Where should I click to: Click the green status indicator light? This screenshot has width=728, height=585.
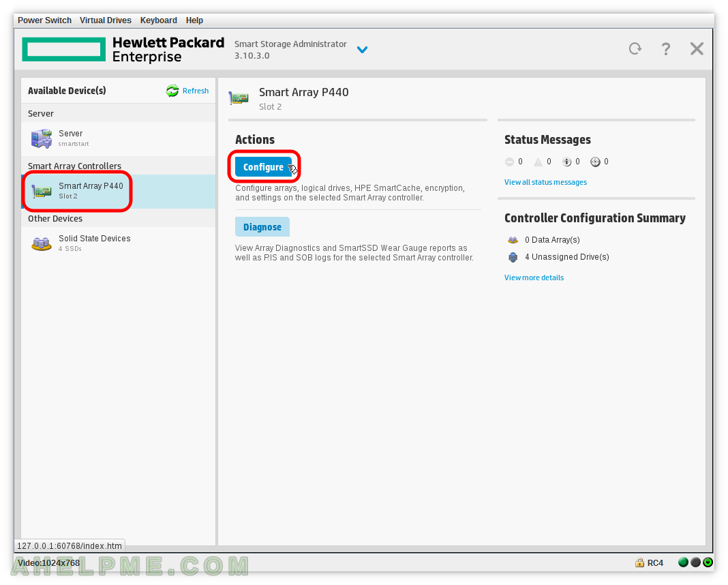[683, 562]
